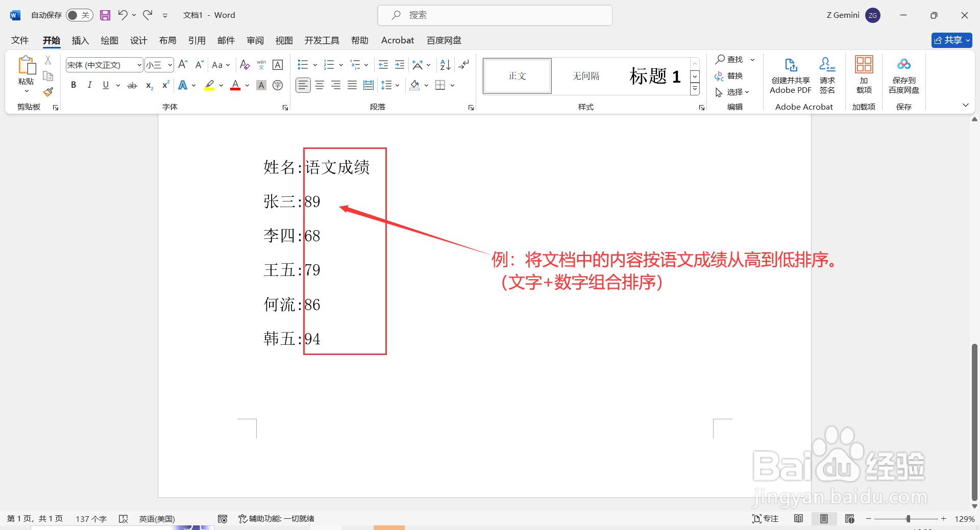Click the Format Painter icon
Viewport: 980px width, 530px height.
coord(48,92)
